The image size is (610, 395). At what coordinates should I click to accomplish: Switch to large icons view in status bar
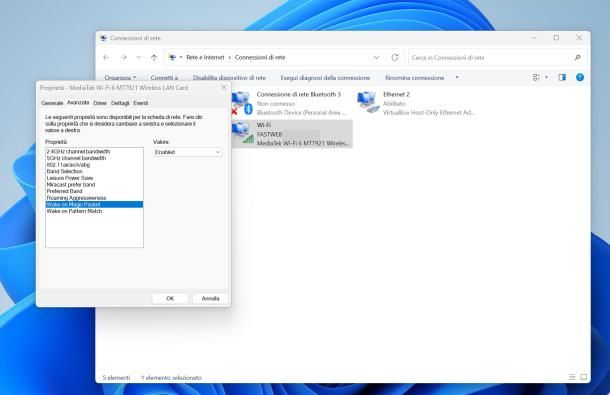(584, 377)
